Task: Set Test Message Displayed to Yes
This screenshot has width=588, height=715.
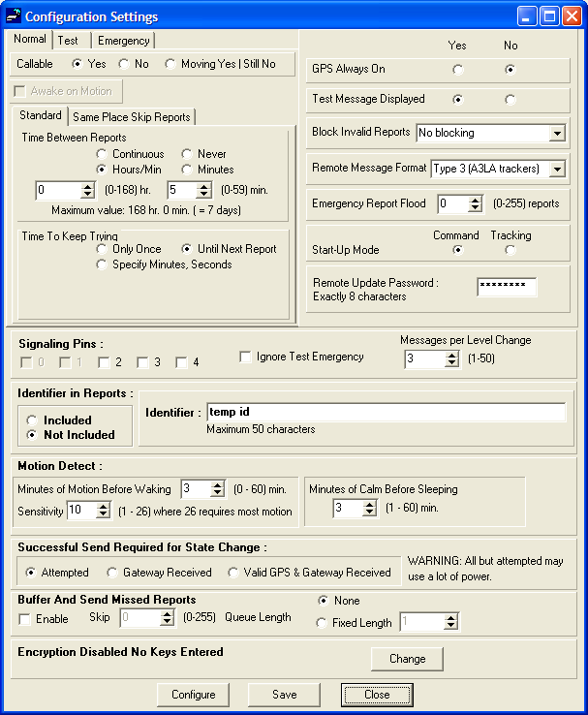Action: click(458, 100)
